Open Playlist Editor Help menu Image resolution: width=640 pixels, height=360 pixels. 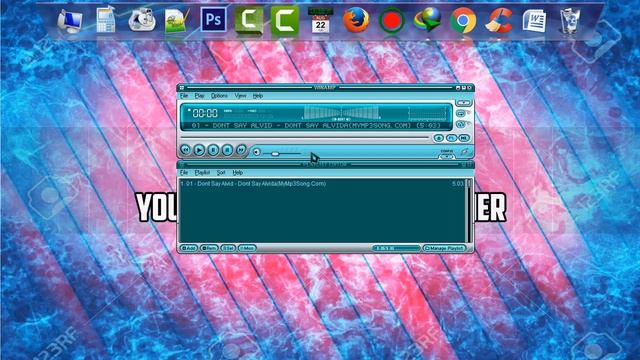point(238,173)
